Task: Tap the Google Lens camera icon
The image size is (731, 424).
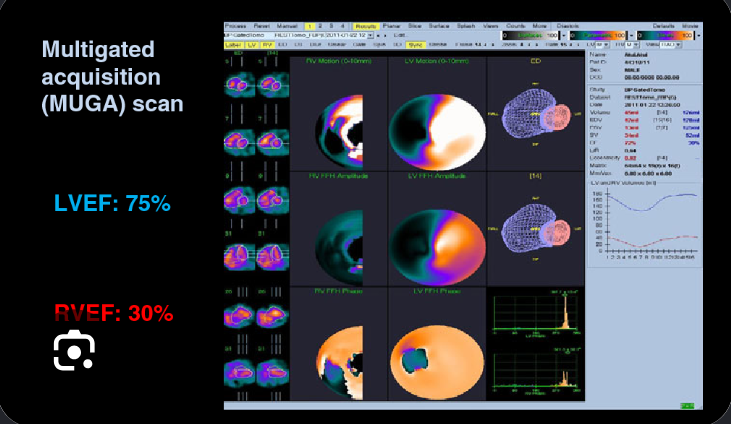Action: 74,351
